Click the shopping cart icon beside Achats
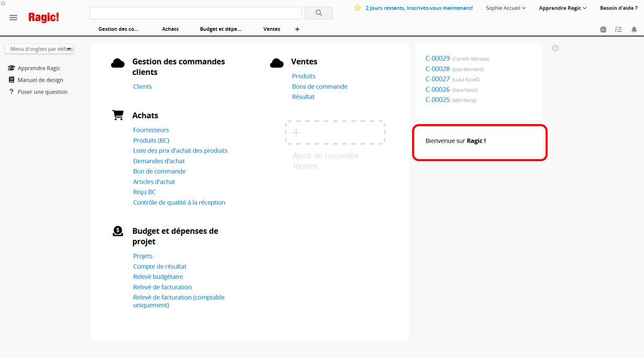The image size is (644, 358). coord(118,115)
